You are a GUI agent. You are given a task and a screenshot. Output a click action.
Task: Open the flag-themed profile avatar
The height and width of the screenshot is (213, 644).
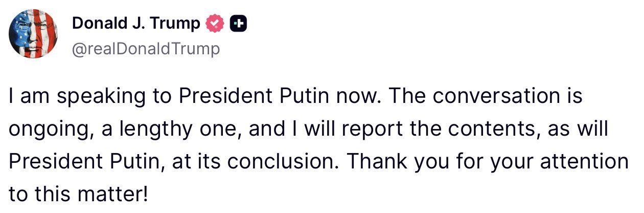click(x=33, y=35)
